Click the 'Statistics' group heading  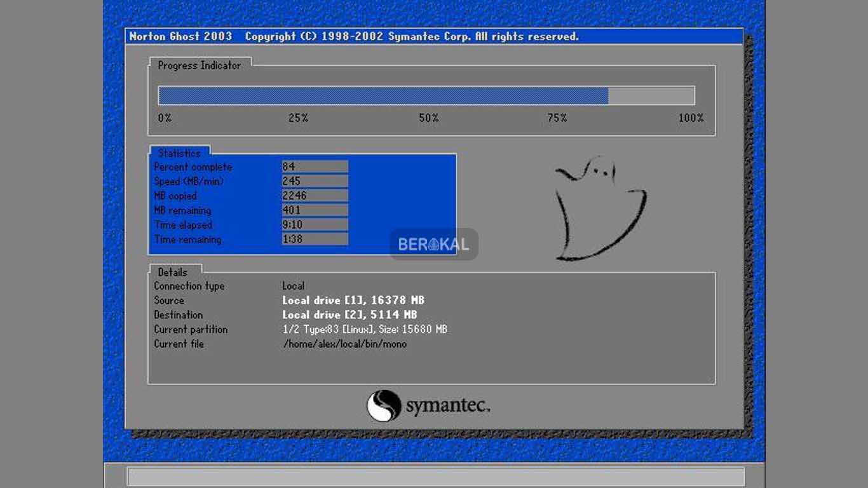click(x=179, y=153)
